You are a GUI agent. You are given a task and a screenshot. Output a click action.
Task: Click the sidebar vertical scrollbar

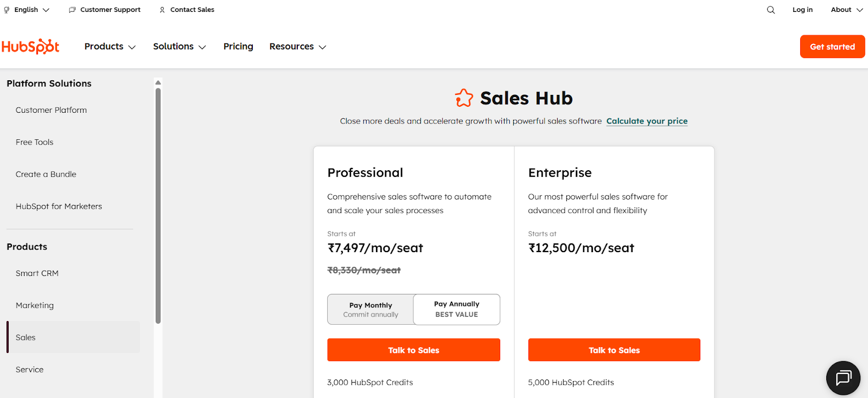point(158,206)
